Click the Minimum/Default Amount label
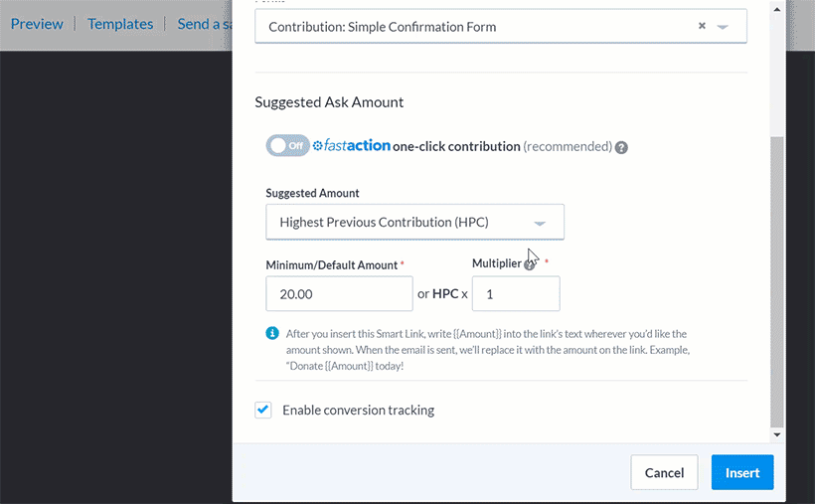The height and width of the screenshot is (504, 815). tap(332, 265)
